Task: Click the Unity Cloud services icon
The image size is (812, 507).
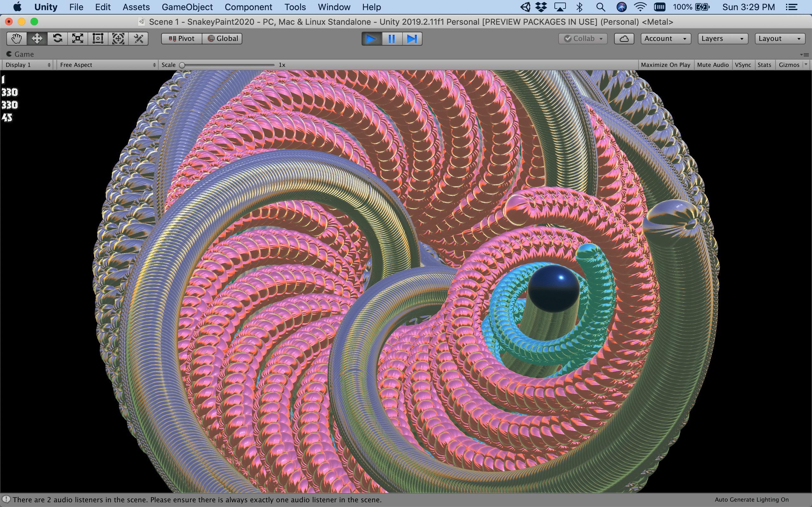Action: [x=624, y=38]
